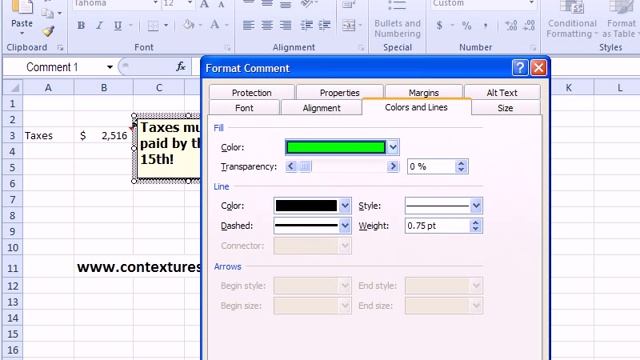Image resolution: width=640 pixels, height=360 pixels.
Task: Click the Weight 0.75 pt input field
Action: pyautogui.click(x=438, y=226)
